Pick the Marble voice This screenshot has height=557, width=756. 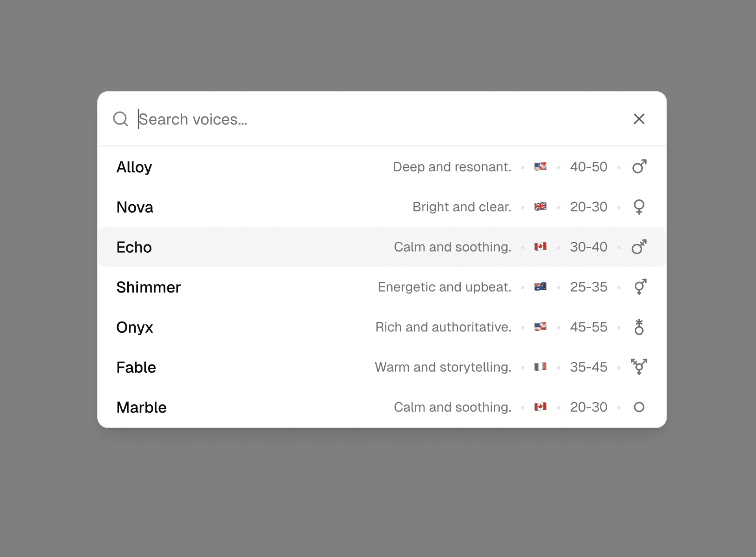tap(141, 407)
